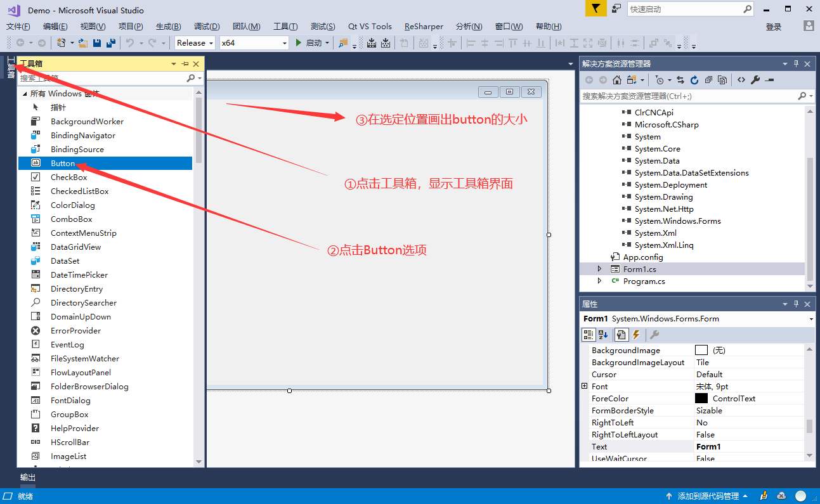Open the Qt VS Tools menu
Image resolution: width=820 pixels, height=504 pixels.
[x=370, y=27]
